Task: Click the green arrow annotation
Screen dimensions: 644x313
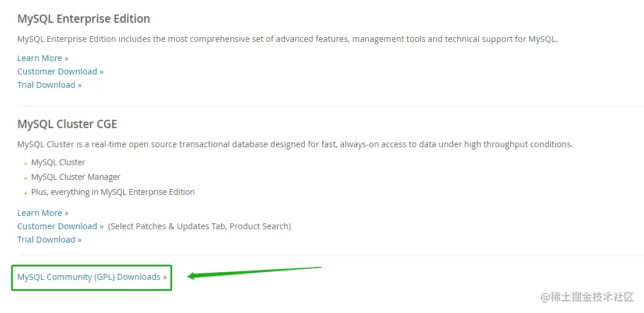Action: 255,272
